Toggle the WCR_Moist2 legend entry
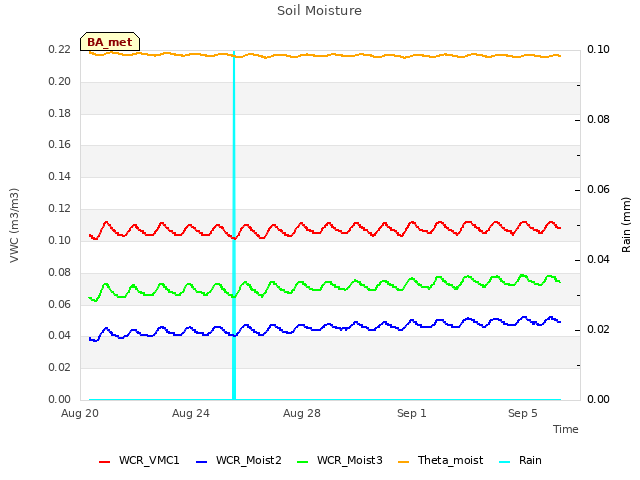The height and width of the screenshot is (480, 640). click(239, 460)
